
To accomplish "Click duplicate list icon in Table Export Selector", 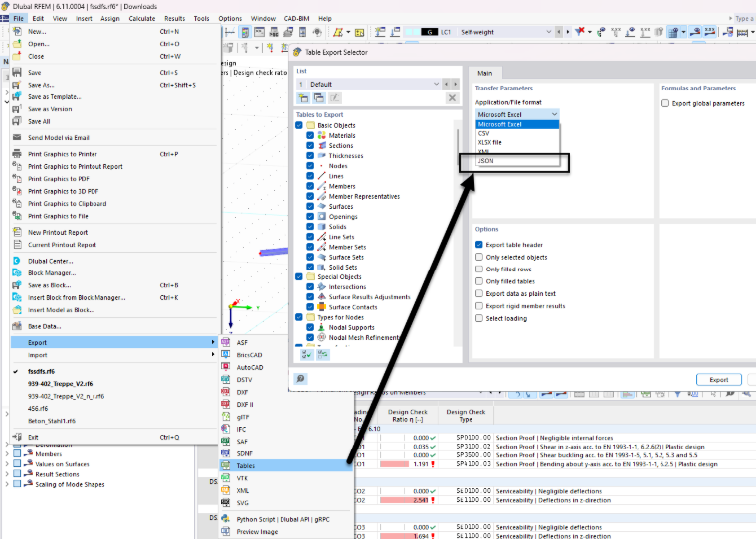I will coord(319,98).
